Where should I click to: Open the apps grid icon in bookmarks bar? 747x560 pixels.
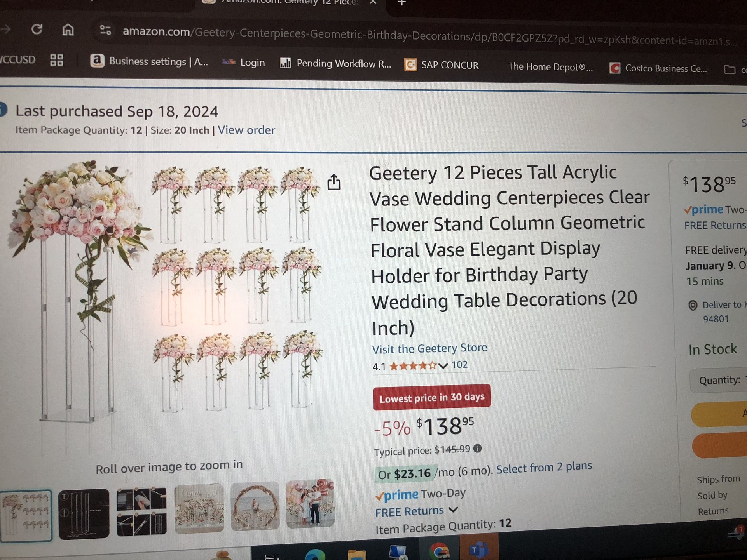[57, 60]
